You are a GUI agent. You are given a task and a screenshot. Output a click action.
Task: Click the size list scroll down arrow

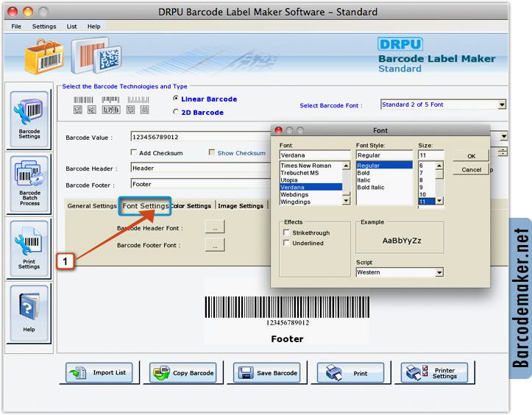click(439, 201)
